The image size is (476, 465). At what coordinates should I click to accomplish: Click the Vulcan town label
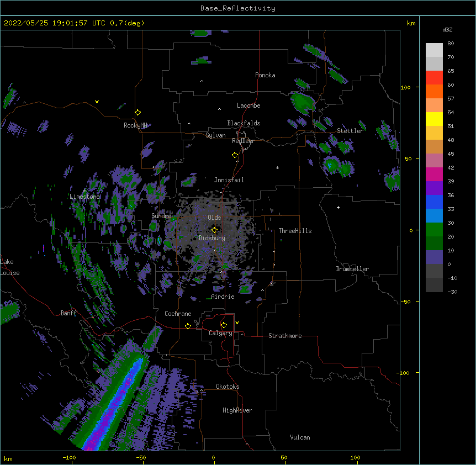point(300,437)
